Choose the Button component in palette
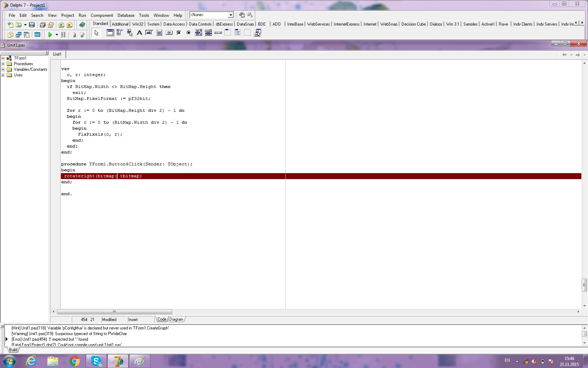Viewport: 588px width, 368px height. point(169,33)
